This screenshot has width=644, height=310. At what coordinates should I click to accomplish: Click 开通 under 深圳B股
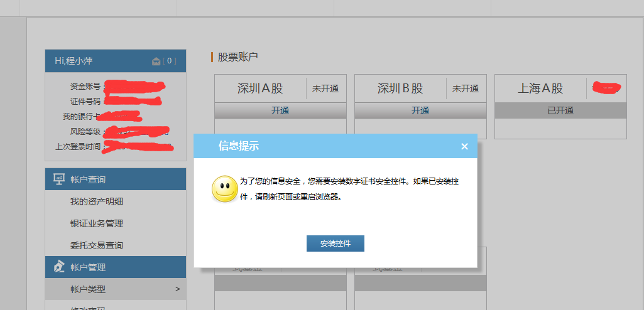(420, 110)
